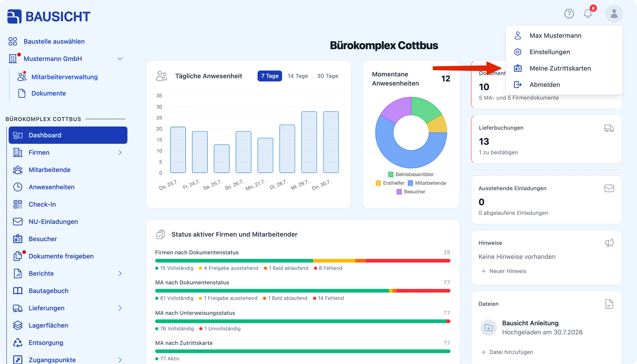Click the truck icon on Lieferbuchungen card
Viewport: 637px width, 364px height.
tap(609, 128)
